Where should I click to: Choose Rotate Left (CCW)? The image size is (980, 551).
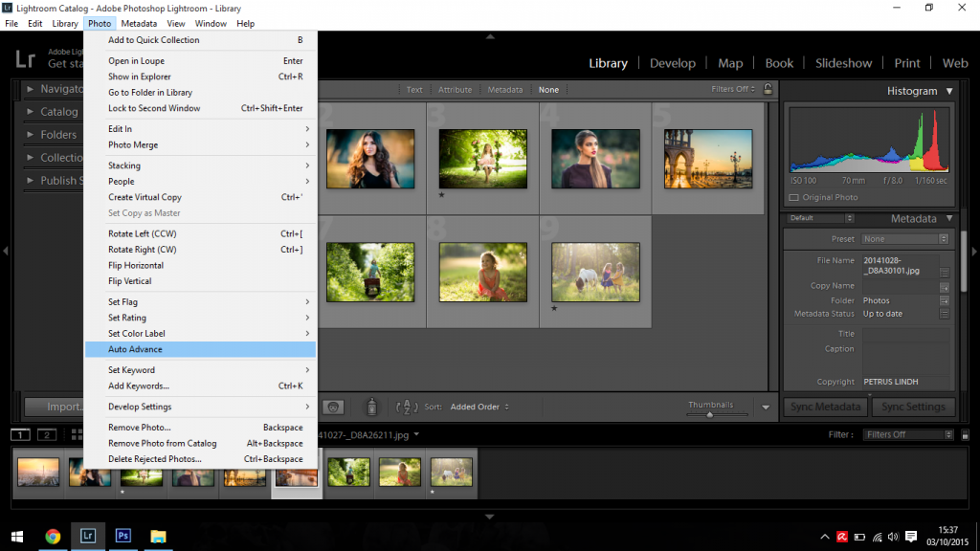pyautogui.click(x=201, y=233)
